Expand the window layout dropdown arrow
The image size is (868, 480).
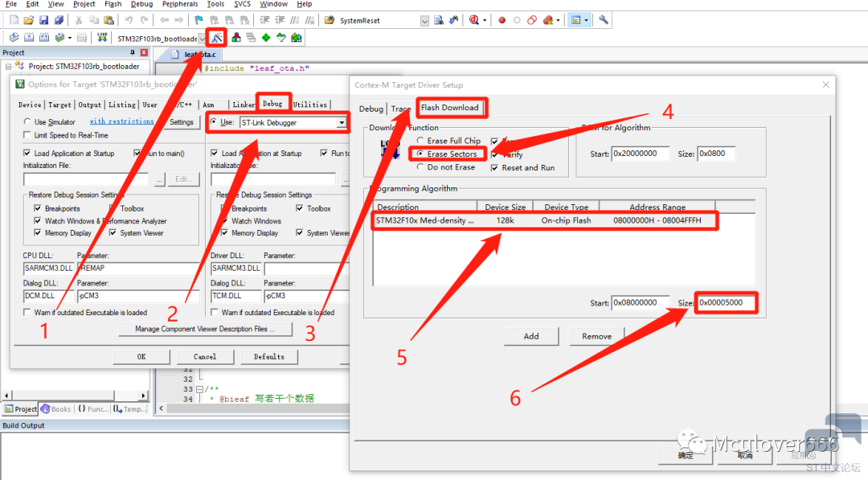coord(586,20)
